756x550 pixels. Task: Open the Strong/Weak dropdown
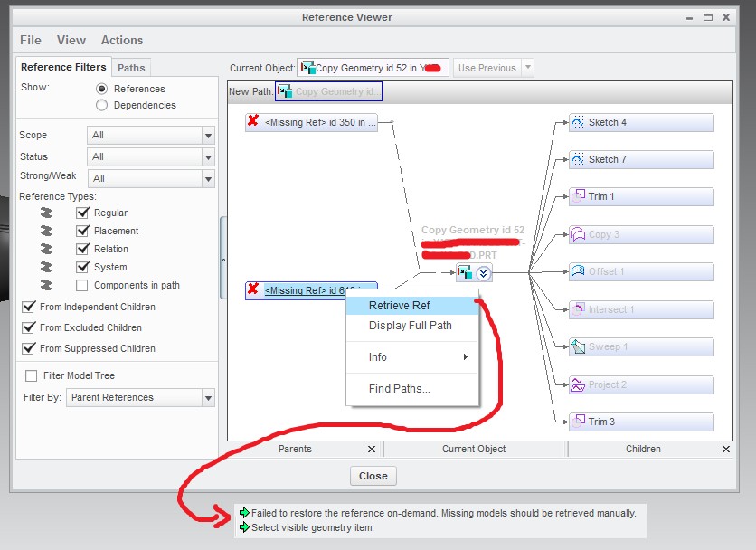click(x=208, y=179)
